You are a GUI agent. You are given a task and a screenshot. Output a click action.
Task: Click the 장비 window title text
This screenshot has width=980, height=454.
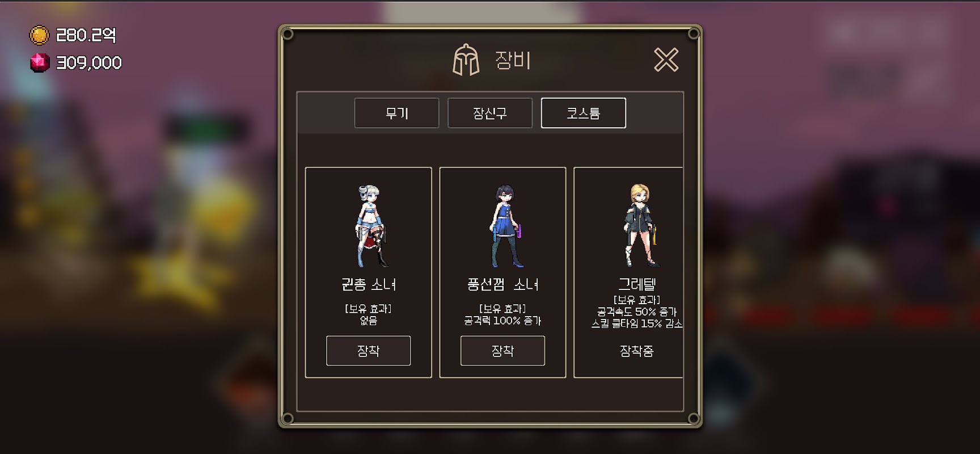click(x=513, y=60)
